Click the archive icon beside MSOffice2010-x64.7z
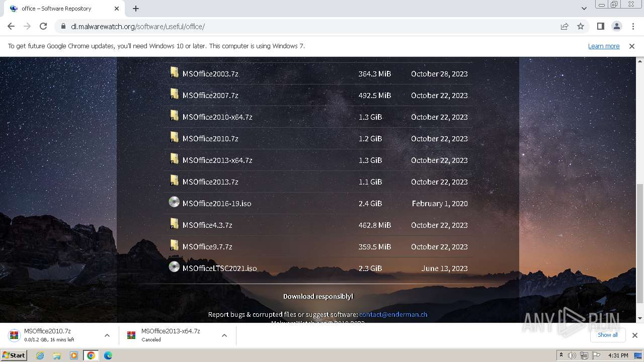 174,116
